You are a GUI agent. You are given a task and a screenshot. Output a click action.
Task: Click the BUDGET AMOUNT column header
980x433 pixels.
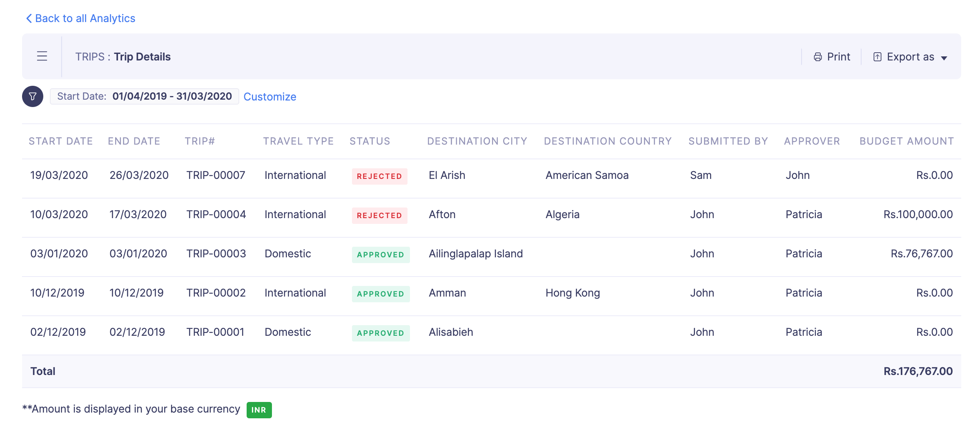[907, 141]
